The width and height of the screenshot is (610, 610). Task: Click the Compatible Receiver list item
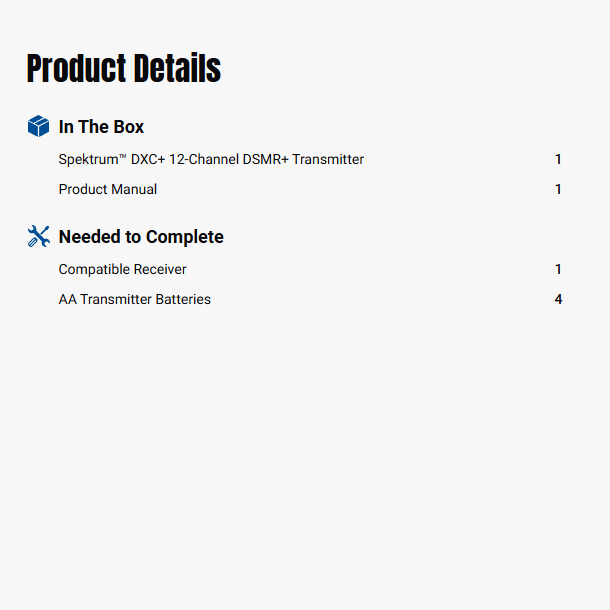pyautogui.click(x=122, y=269)
